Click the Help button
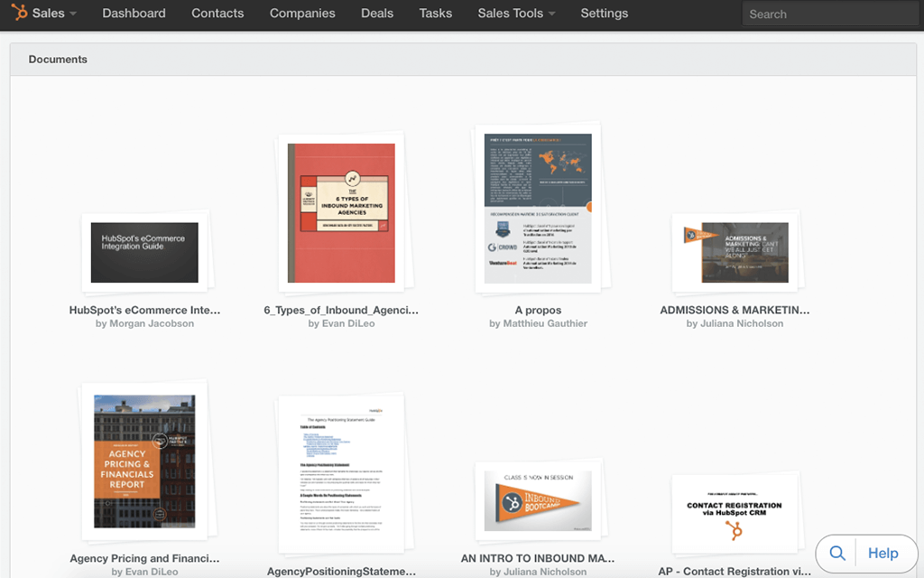Image resolution: width=924 pixels, height=578 pixels. (x=883, y=553)
